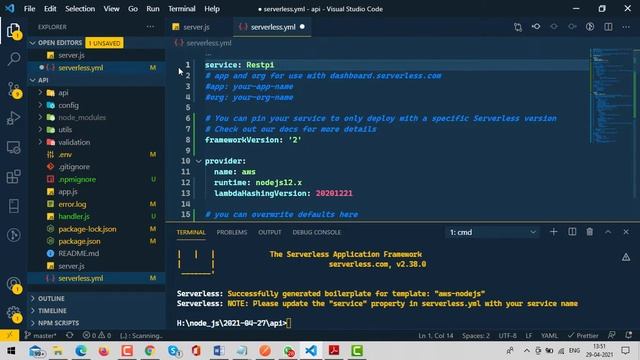Expand the config folder
The width and height of the screenshot is (640, 360).
click(40, 105)
